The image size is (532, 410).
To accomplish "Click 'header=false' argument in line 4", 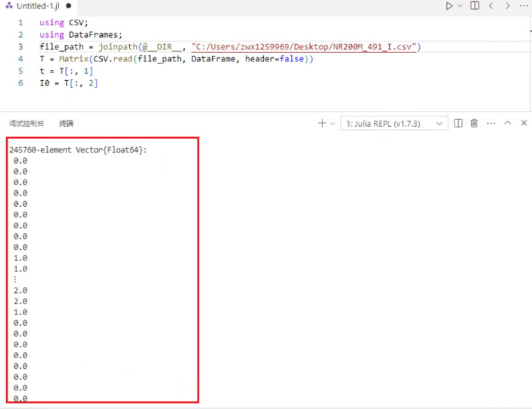I will point(274,59).
